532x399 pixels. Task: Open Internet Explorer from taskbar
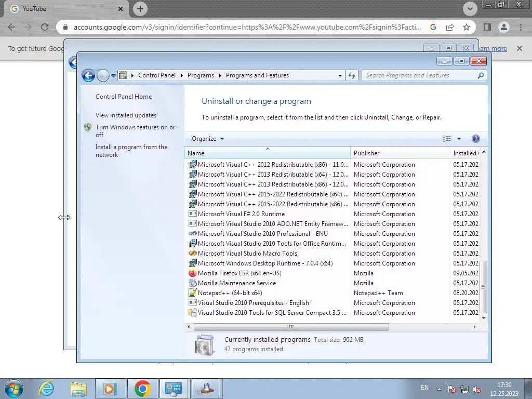pos(46,389)
